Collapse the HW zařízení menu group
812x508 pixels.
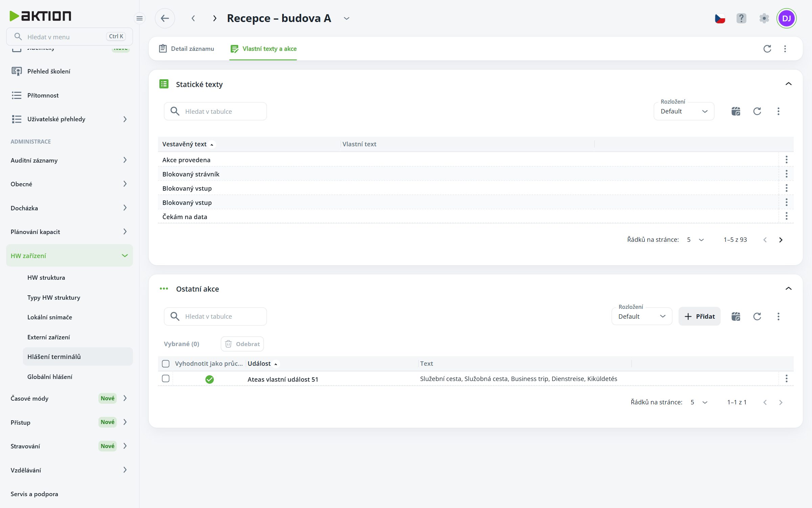[x=69, y=256]
